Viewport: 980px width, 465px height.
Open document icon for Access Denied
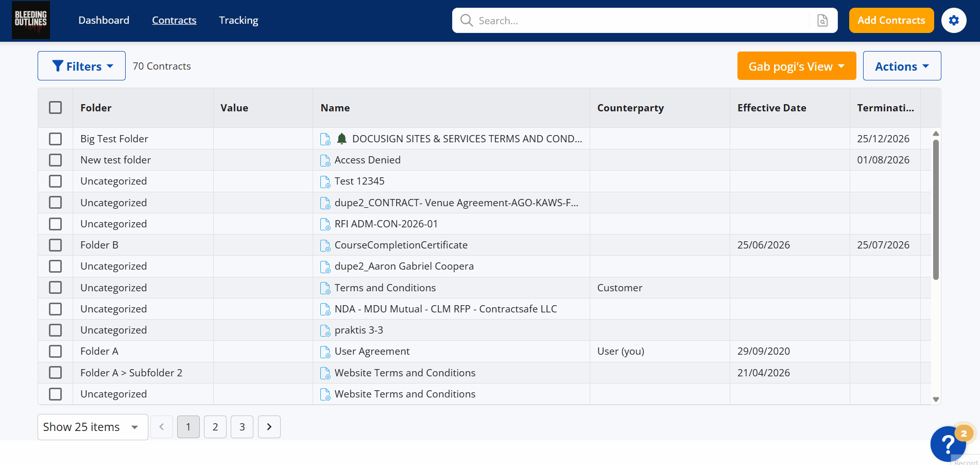325,160
